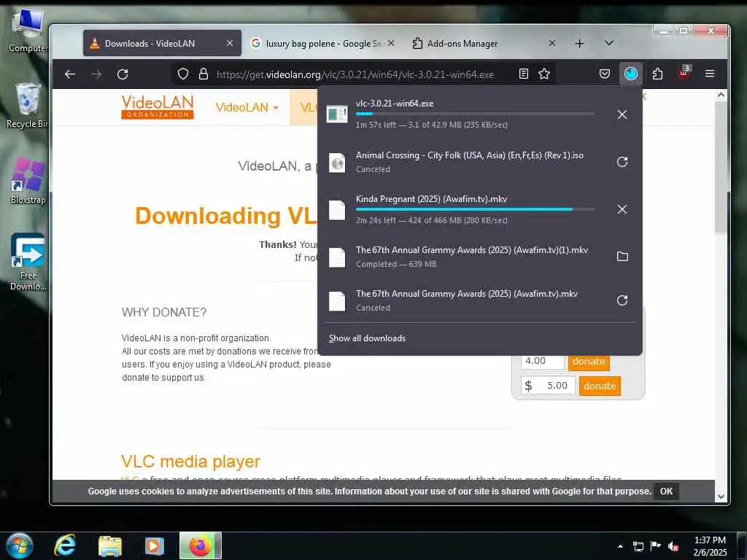This screenshot has height=560, width=747.
Task: Open the tracking protection shield icon
Action: pyautogui.click(x=183, y=74)
